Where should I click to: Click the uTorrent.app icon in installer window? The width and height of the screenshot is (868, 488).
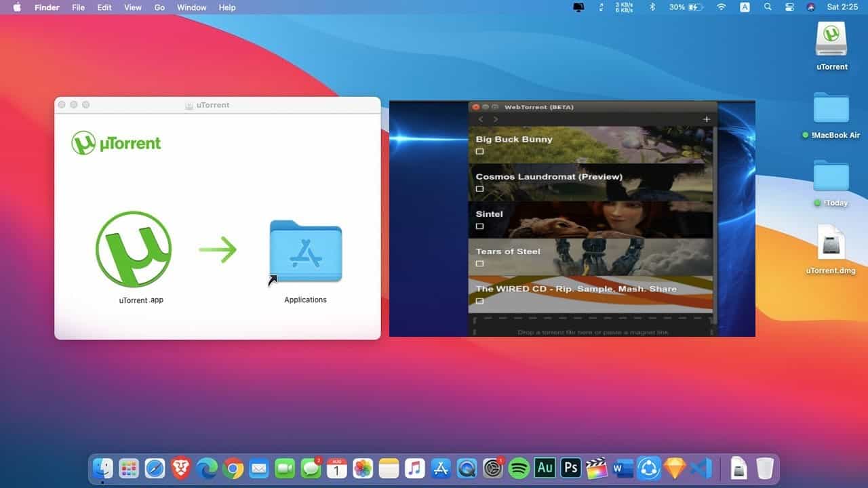click(x=134, y=249)
